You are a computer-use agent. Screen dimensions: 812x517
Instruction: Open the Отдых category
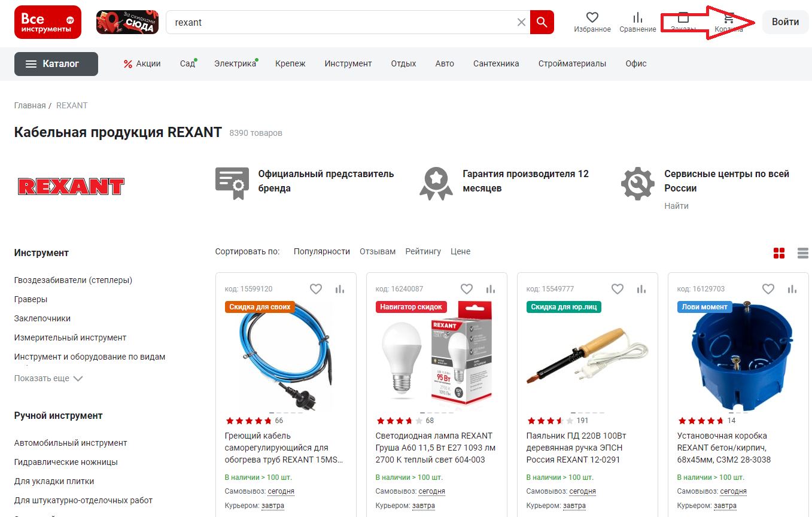pyautogui.click(x=403, y=63)
